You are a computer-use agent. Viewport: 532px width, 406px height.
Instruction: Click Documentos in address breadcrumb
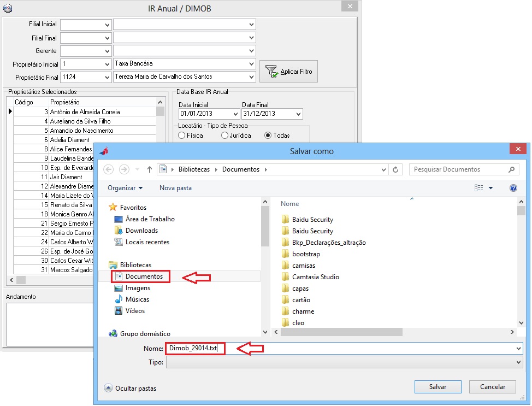click(240, 169)
